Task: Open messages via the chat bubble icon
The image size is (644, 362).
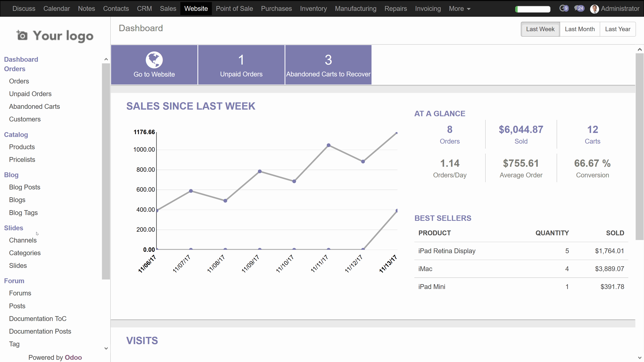Action: [x=579, y=8]
